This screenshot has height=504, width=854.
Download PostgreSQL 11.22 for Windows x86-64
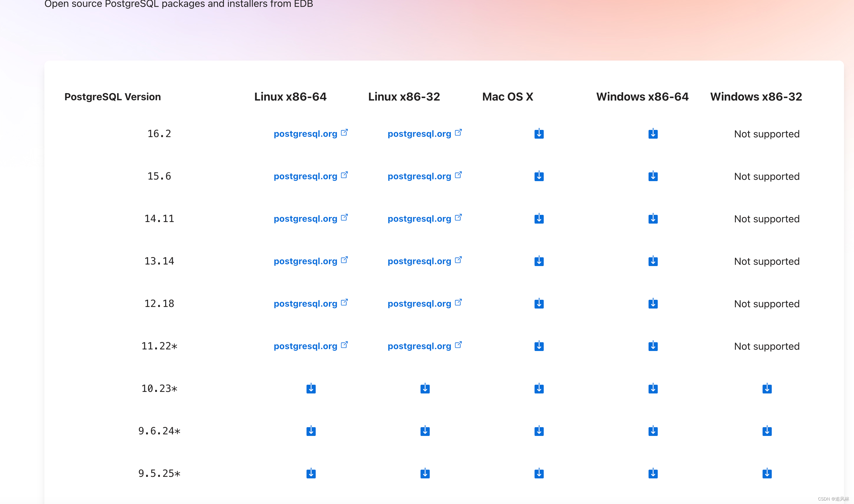pos(653,346)
